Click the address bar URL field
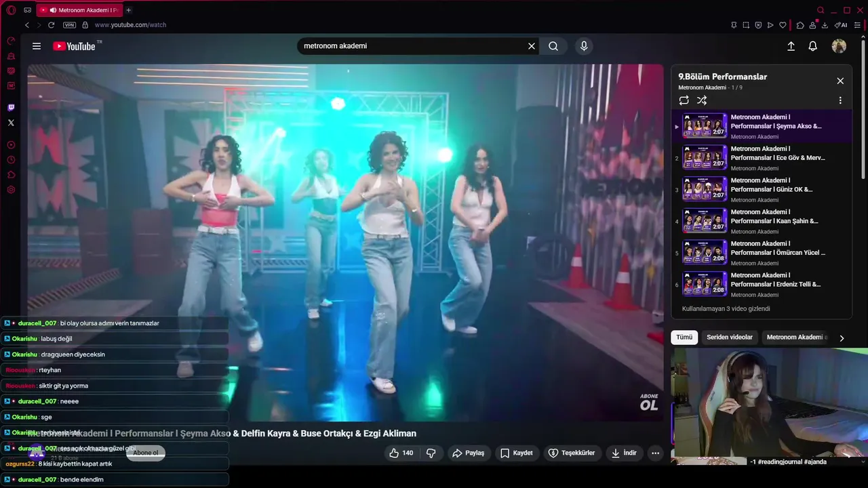 pos(407,25)
